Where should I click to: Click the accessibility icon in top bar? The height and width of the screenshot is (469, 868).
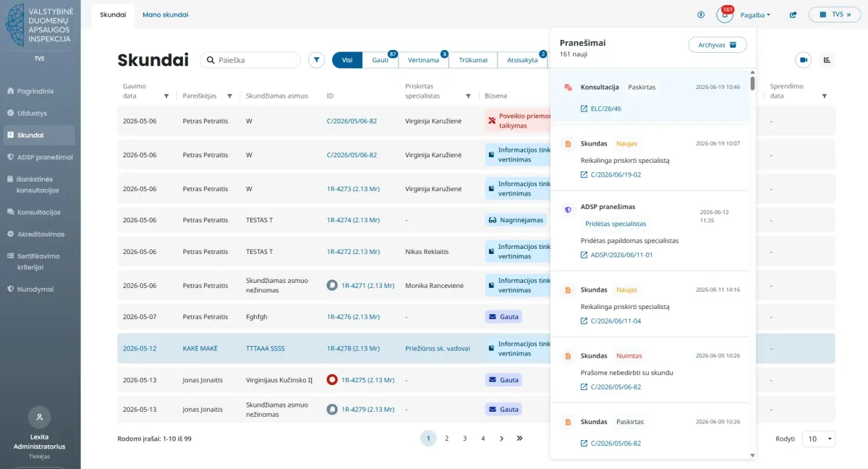click(x=701, y=14)
